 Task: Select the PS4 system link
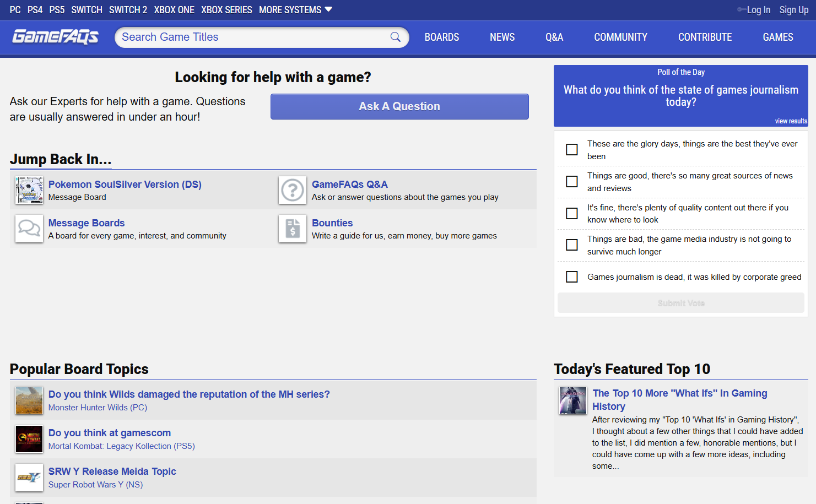pos(35,10)
